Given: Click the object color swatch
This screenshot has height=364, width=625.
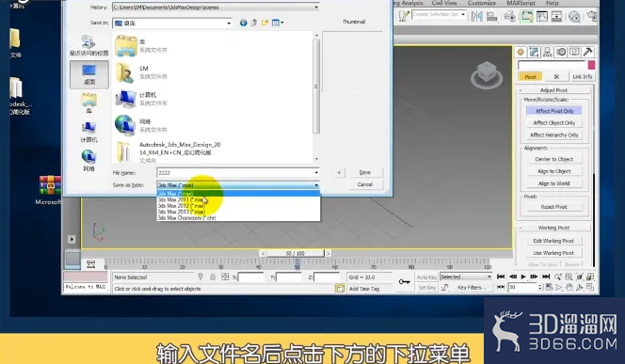Looking at the screenshot, I should tap(591, 65).
